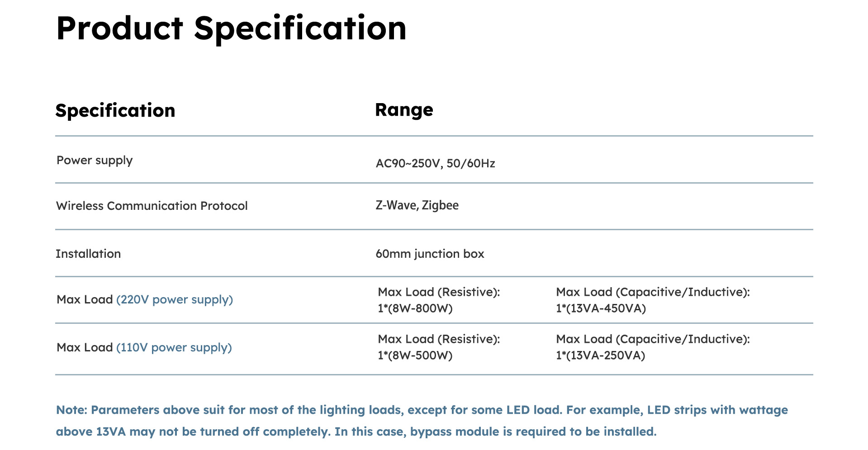Click the 1*(8W-500W) resistive load value

coord(415,355)
